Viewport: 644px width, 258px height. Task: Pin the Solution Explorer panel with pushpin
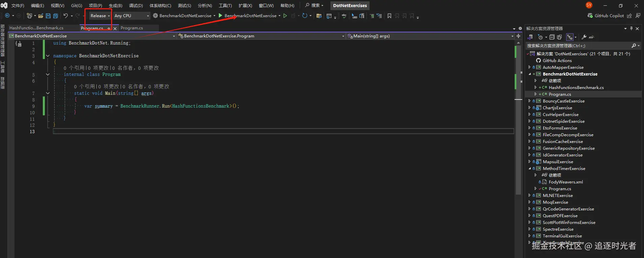coord(632,29)
